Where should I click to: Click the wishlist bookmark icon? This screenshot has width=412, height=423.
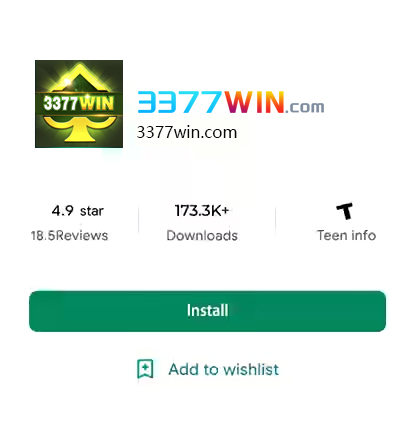click(145, 369)
